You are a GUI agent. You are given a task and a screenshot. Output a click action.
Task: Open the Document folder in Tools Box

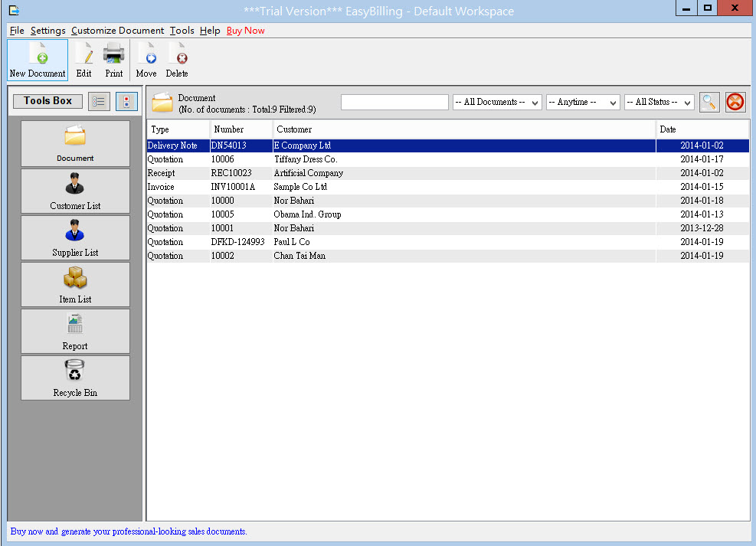(x=75, y=144)
